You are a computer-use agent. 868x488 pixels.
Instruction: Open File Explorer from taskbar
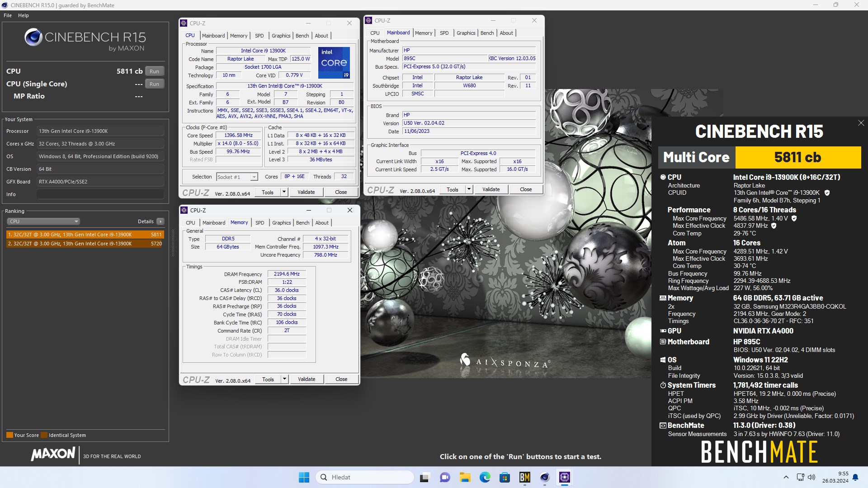point(465,477)
